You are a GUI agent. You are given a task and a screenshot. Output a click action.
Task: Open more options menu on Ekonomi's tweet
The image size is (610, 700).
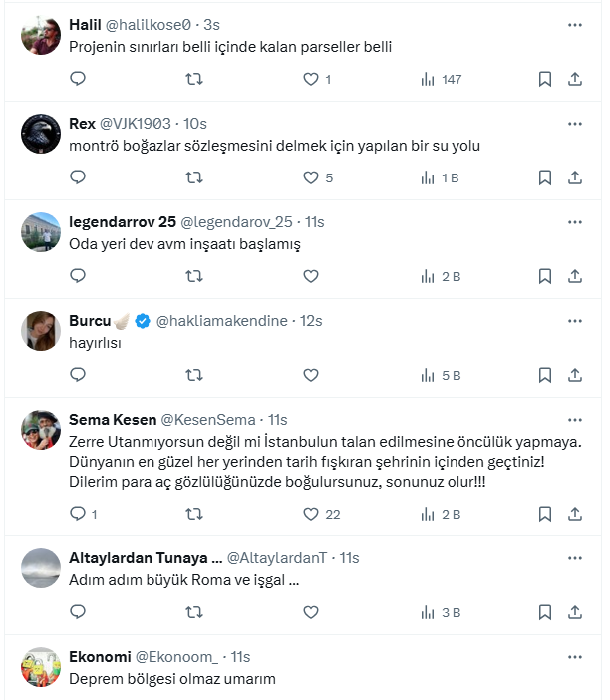point(575,657)
